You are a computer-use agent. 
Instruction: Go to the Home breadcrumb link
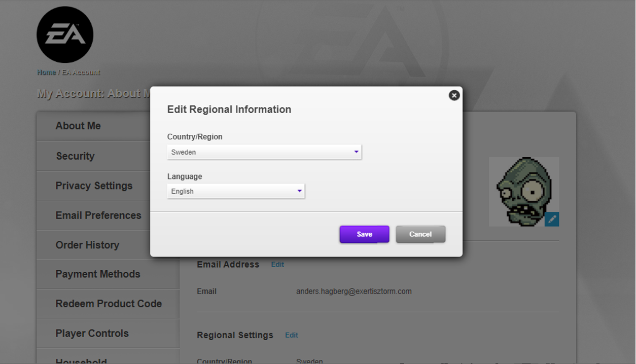pyautogui.click(x=46, y=72)
